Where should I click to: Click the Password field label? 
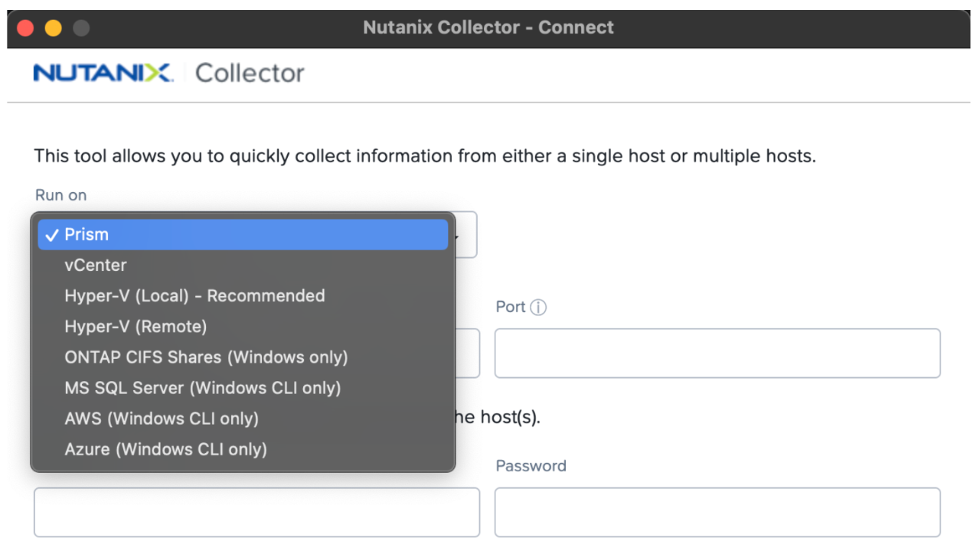pyautogui.click(x=531, y=465)
